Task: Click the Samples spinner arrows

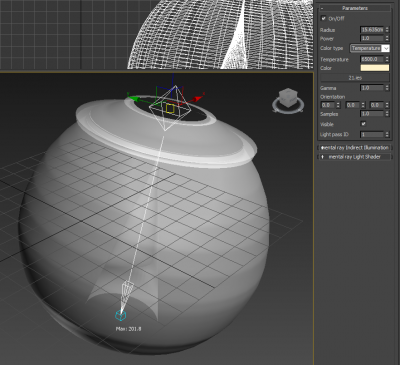Action: click(x=387, y=114)
